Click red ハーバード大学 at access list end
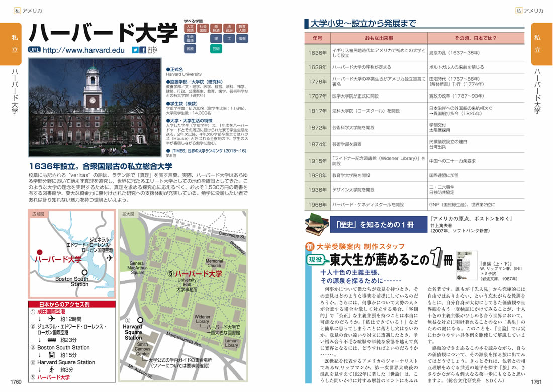The height and width of the screenshot is (392, 553). [x=53, y=377]
